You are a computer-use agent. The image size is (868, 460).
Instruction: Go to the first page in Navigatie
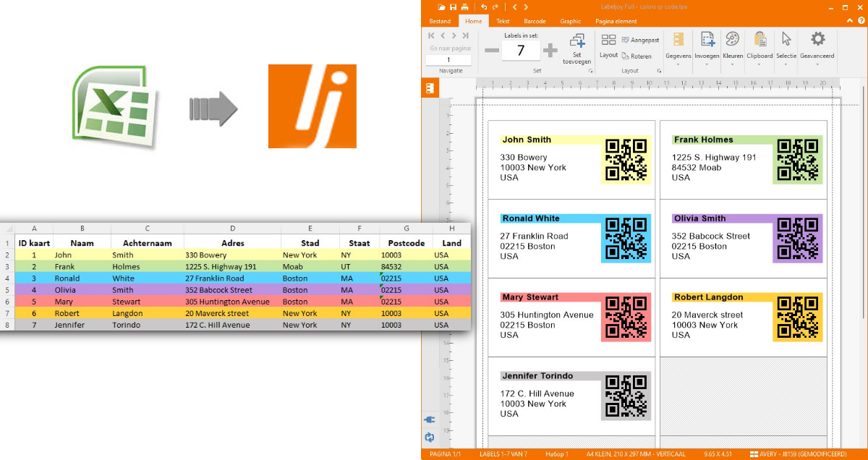click(x=432, y=35)
